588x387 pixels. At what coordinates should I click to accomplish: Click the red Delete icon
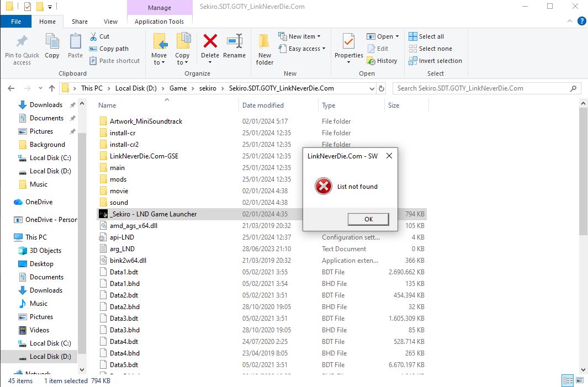pyautogui.click(x=210, y=41)
